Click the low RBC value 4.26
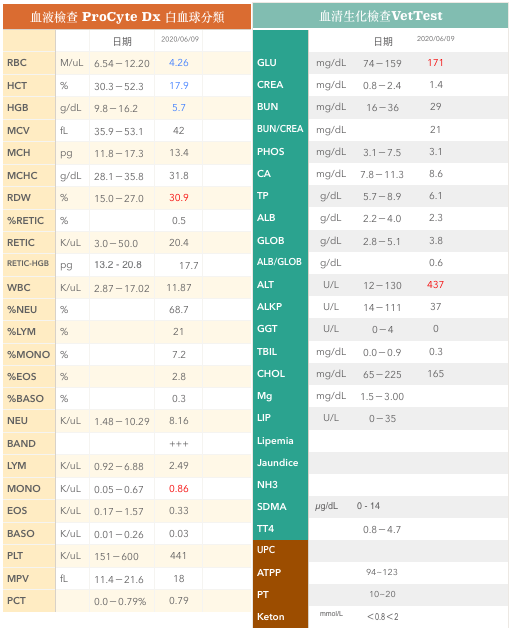The width and height of the screenshot is (513, 628). pos(179,63)
